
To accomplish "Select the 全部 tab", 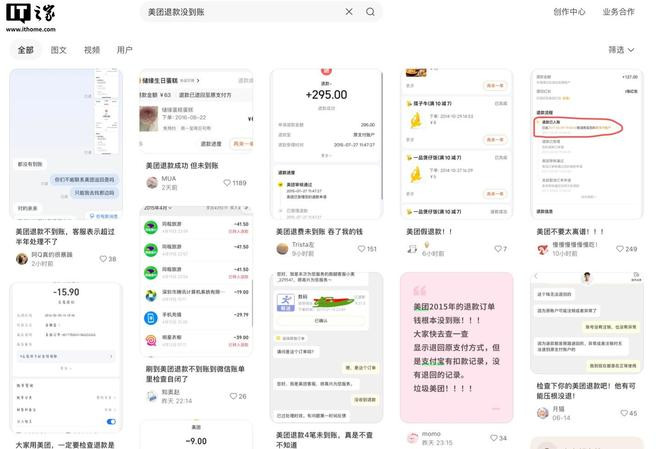I will click(25, 50).
